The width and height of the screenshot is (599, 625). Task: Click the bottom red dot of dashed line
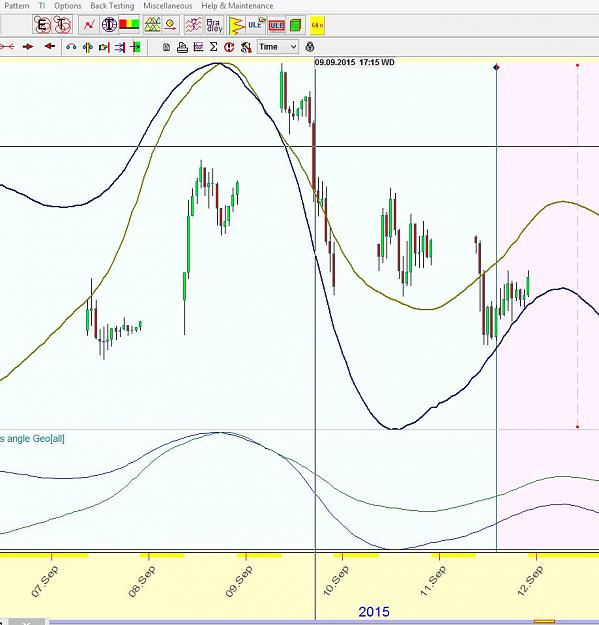pos(577,427)
